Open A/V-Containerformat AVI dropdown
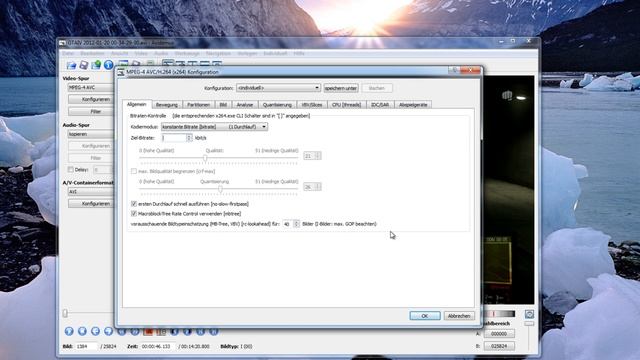 [x=90, y=191]
